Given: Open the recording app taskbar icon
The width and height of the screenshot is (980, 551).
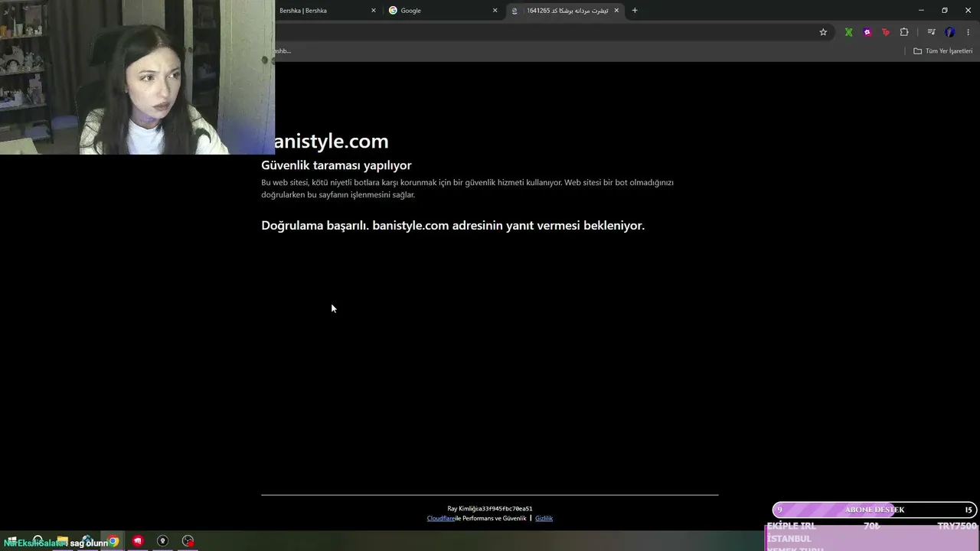Looking at the screenshot, I should click(x=188, y=542).
